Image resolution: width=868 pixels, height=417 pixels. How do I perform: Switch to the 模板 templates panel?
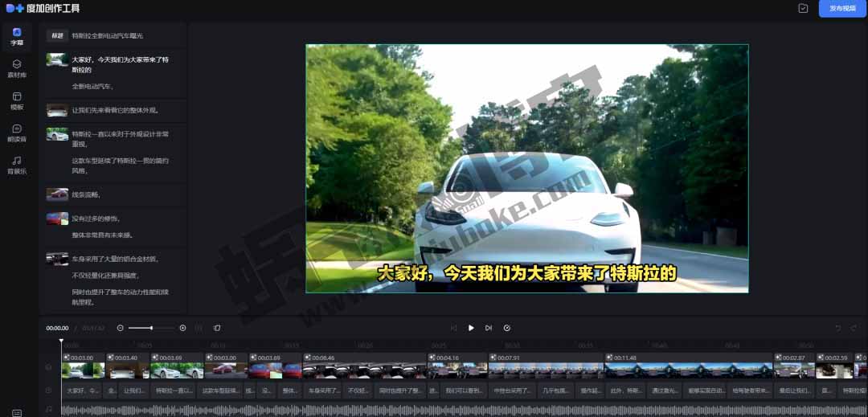[x=17, y=100]
